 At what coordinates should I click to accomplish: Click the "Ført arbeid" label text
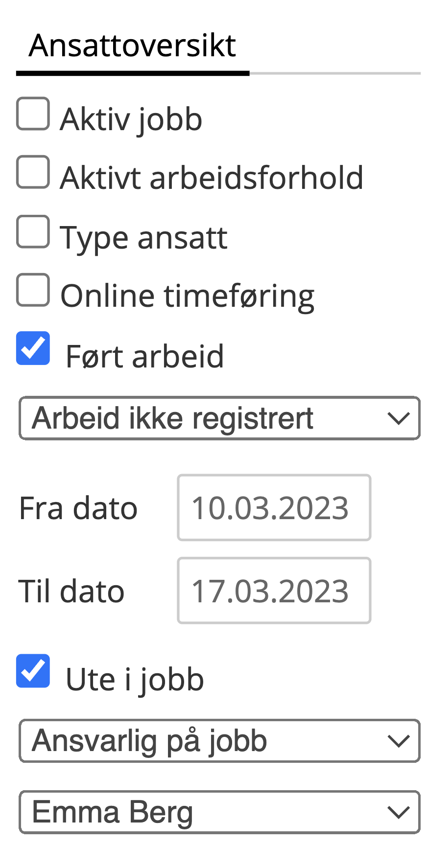tap(144, 356)
